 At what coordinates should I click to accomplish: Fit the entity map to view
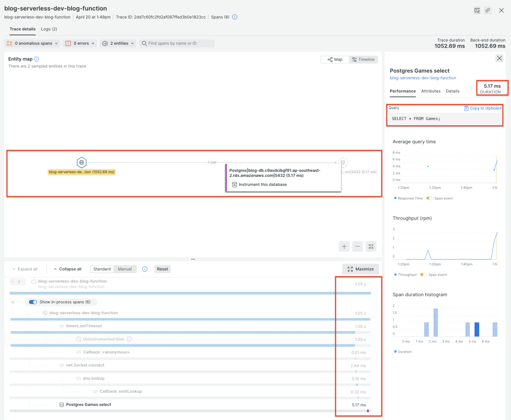[371, 246]
